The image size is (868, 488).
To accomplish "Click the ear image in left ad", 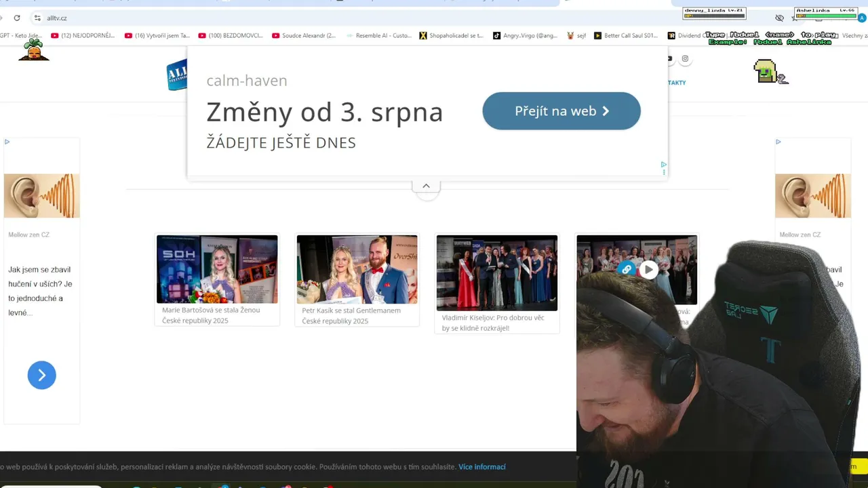I will 42,196.
